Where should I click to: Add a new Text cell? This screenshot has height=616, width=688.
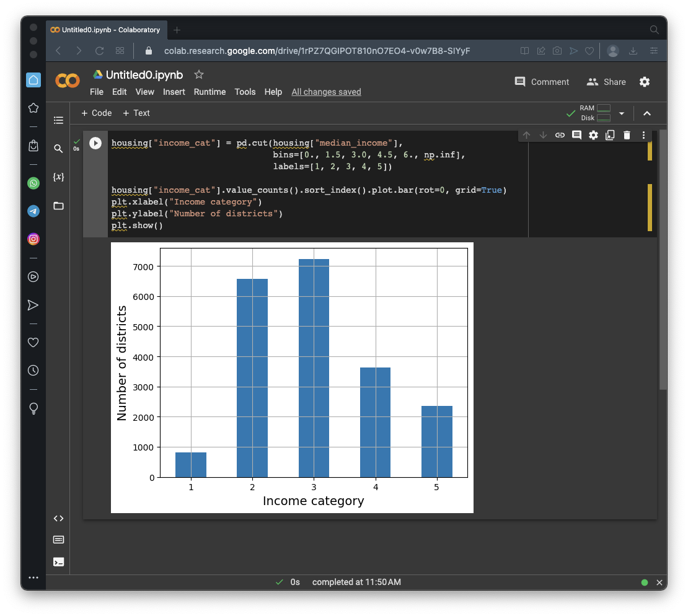(136, 113)
